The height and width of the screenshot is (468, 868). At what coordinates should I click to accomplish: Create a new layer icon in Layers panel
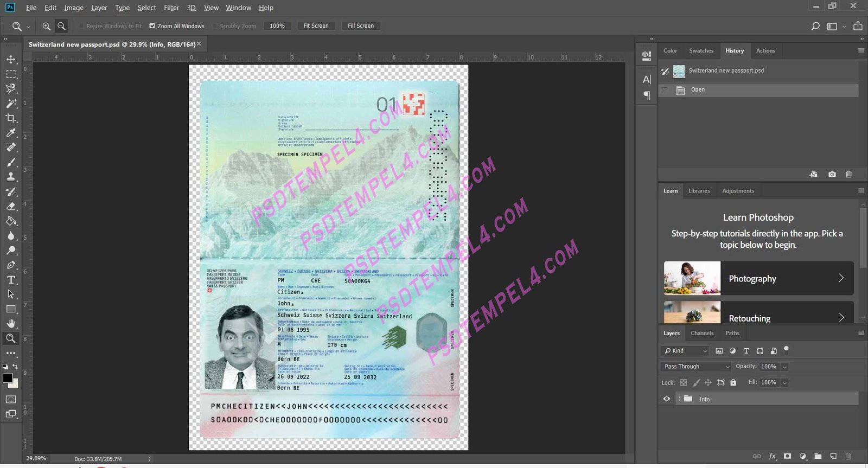(x=833, y=456)
